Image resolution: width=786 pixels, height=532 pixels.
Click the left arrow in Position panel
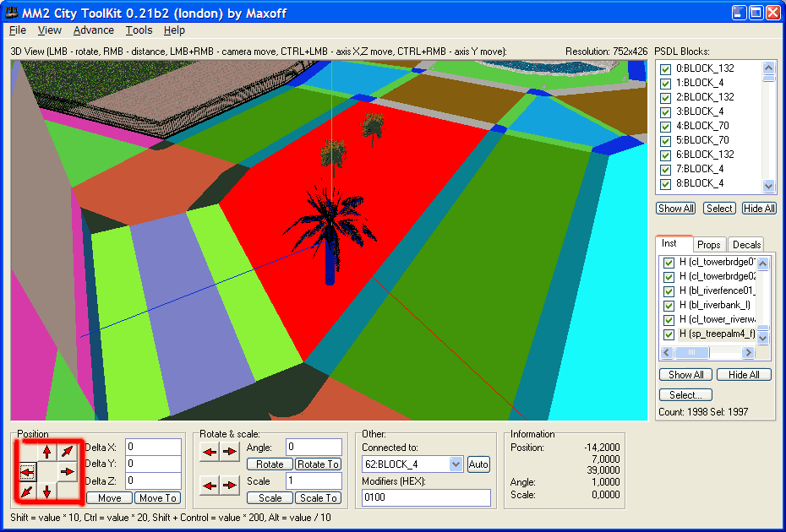tap(27, 471)
